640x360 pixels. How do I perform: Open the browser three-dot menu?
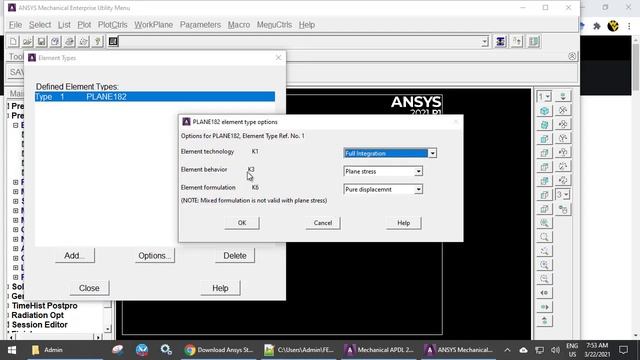(x=629, y=26)
